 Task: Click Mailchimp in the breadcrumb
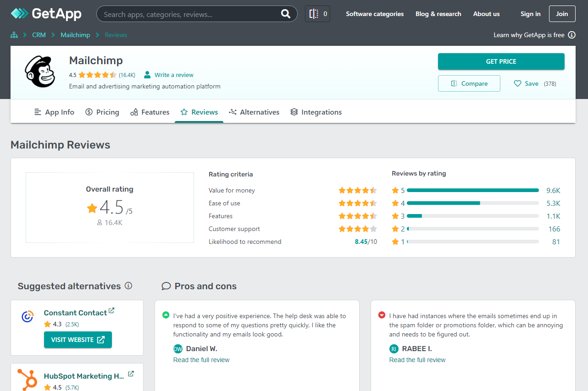[x=75, y=35]
